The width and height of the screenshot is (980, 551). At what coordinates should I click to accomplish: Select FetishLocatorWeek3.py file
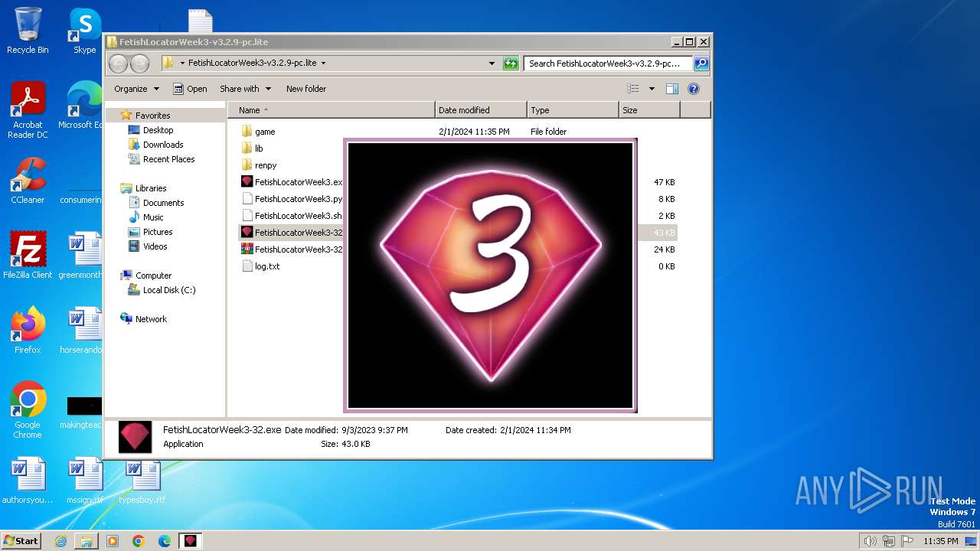pyautogui.click(x=292, y=199)
